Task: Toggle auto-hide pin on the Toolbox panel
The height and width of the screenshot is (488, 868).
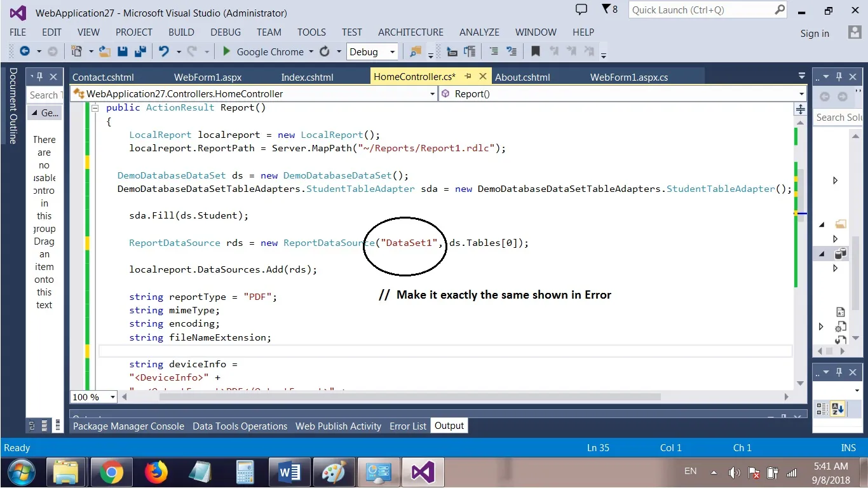Action: 40,76
